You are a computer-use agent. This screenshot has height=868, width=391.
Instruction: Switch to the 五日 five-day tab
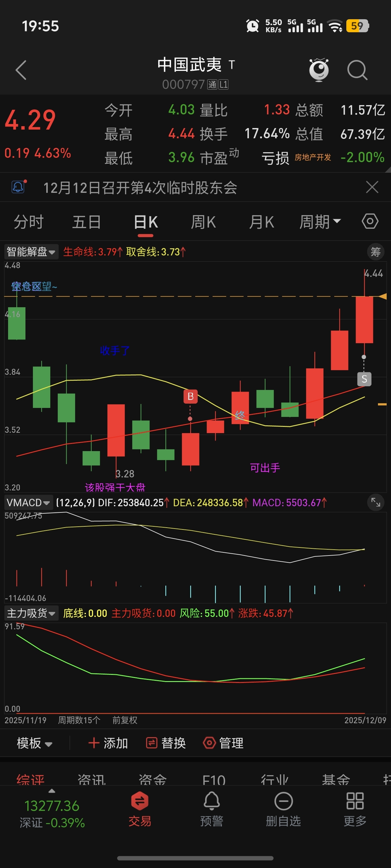coord(87,222)
